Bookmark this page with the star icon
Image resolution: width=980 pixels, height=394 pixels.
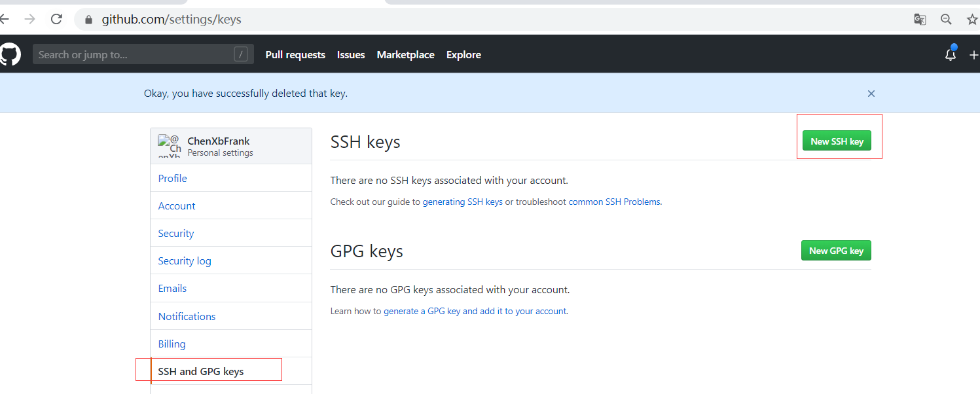pos(972,20)
